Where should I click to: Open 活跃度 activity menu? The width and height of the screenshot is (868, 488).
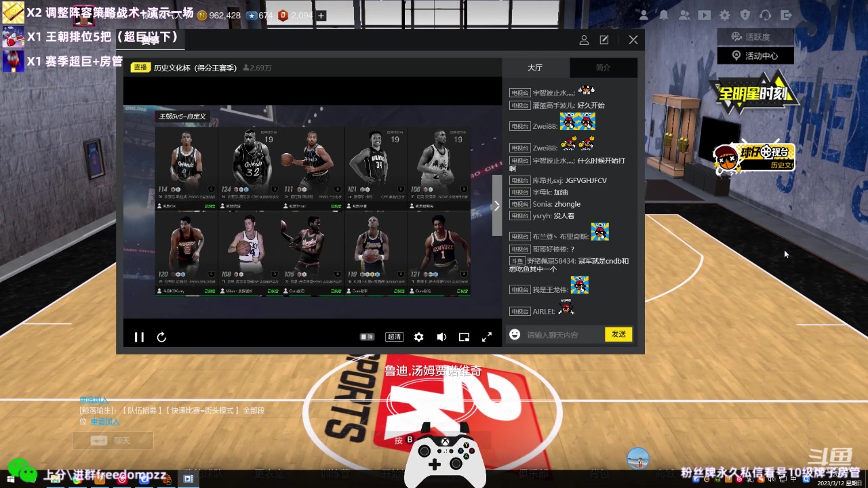tap(755, 37)
